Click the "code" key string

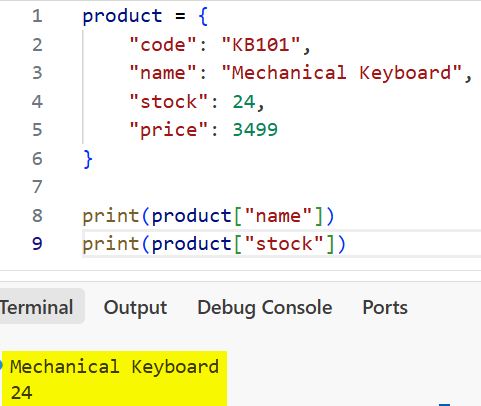[x=163, y=44]
